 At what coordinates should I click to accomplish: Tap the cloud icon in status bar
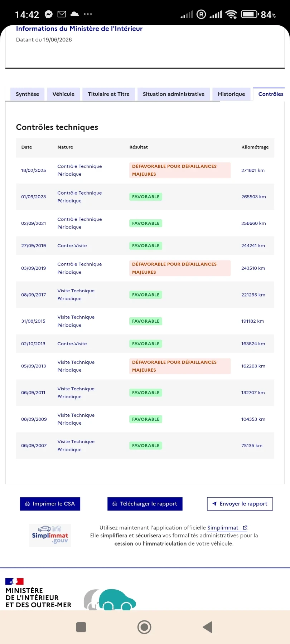click(x=75, y=14)
